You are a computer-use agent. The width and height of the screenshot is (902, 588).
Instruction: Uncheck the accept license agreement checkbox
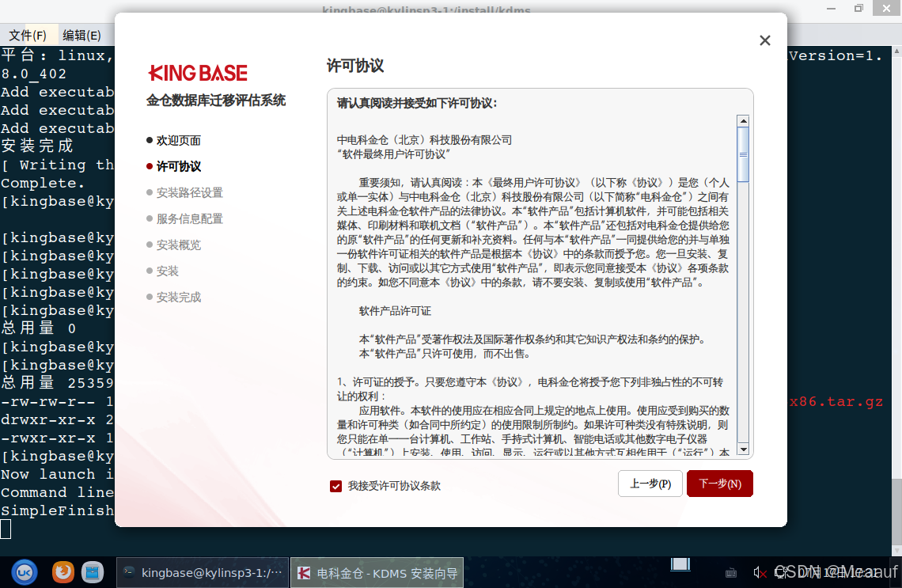pos(336,486)
